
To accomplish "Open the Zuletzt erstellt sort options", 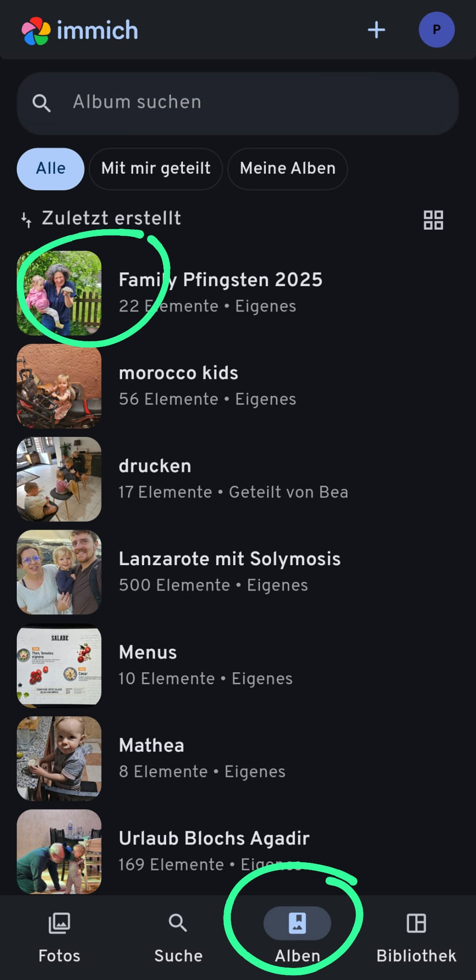I will [102, 218].
